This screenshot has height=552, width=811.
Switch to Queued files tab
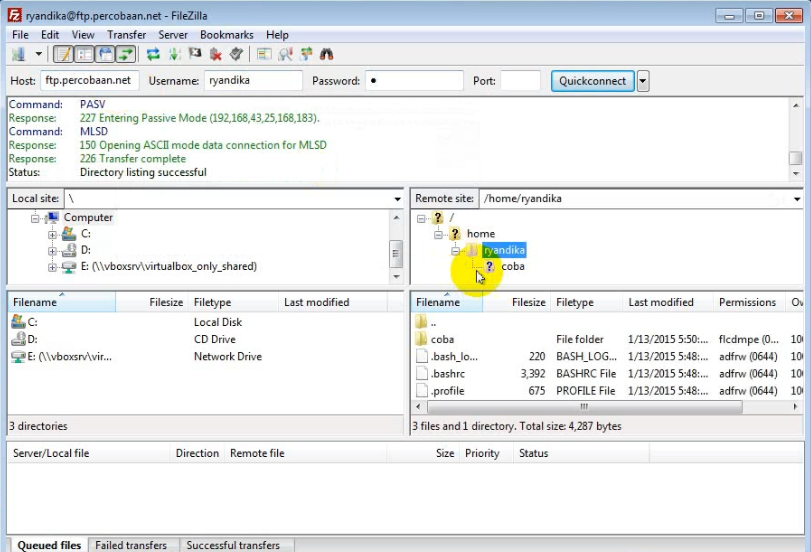[49, 545]
